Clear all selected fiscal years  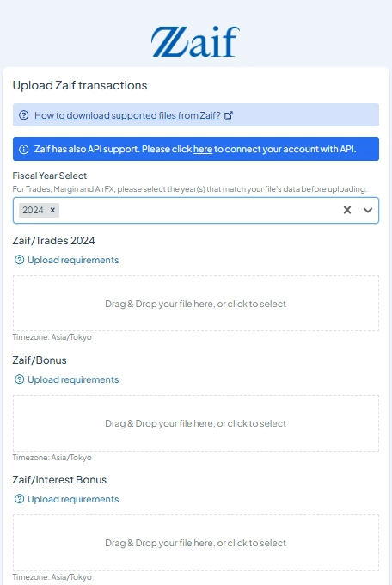(x=347, y=210)
